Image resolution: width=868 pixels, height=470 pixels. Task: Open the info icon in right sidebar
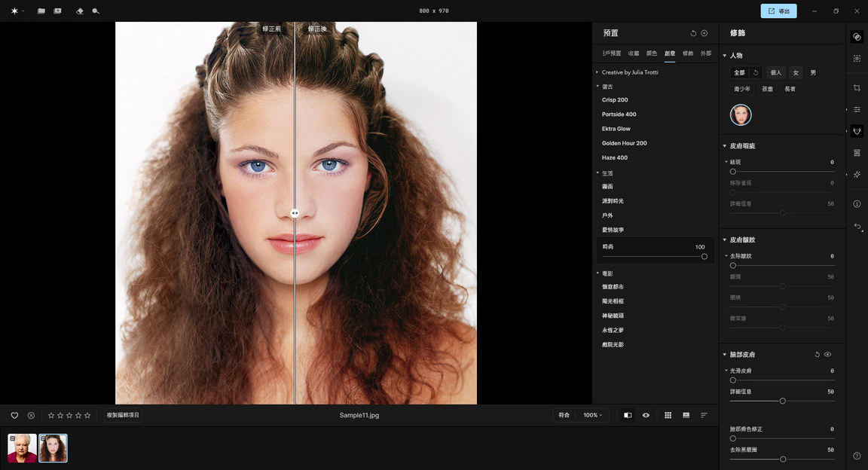857,204
